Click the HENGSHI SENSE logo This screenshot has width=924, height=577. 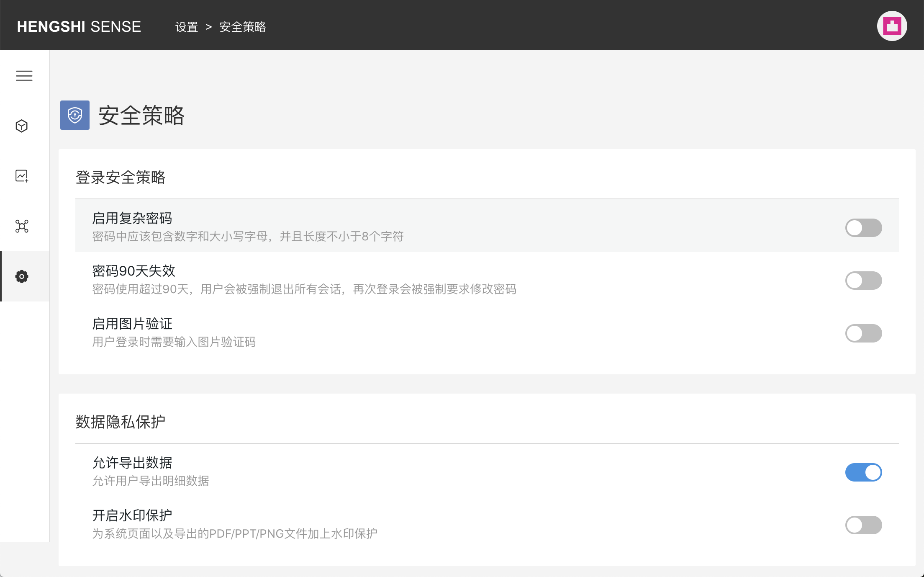click(x=79, y=27)
